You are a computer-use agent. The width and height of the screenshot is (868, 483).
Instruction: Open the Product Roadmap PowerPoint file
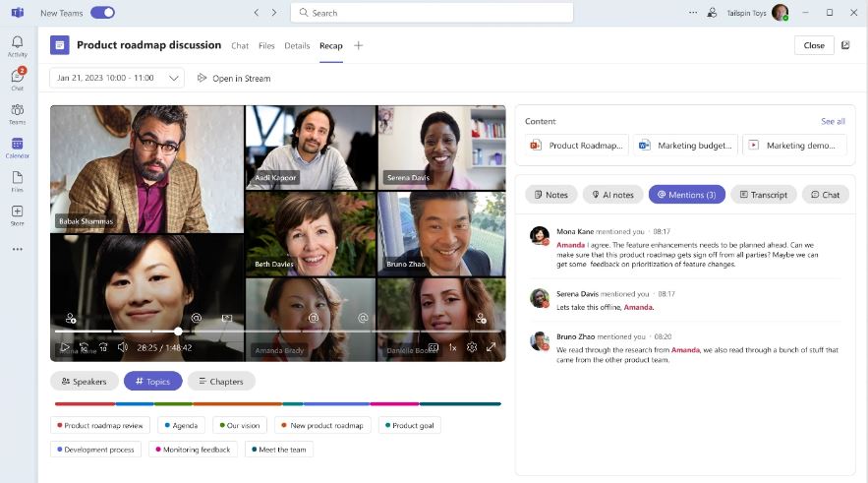(577, 146)
